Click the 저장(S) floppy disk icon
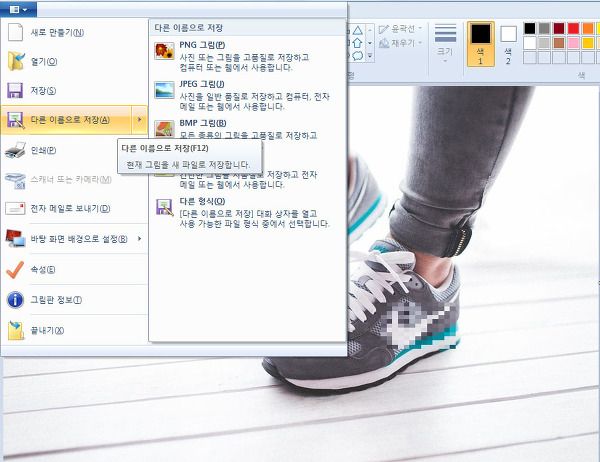The width and height of the screenshot is (600, 462). coord(15,91)
